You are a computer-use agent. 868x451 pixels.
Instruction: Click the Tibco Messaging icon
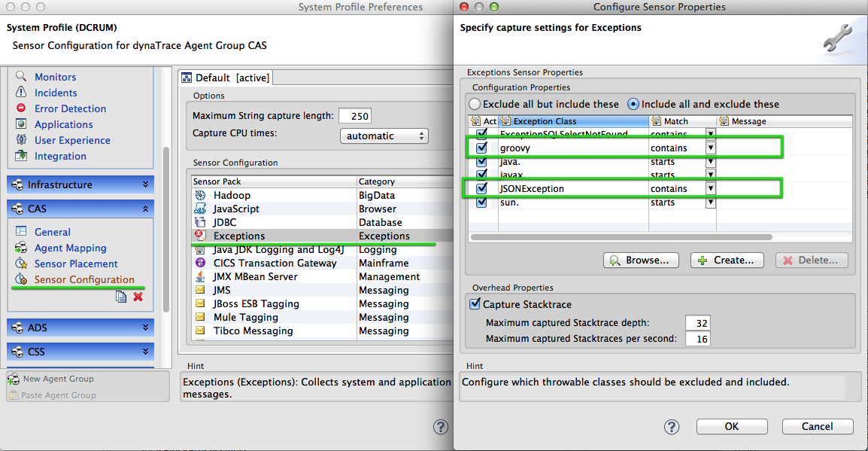click(x=200, y=331)
